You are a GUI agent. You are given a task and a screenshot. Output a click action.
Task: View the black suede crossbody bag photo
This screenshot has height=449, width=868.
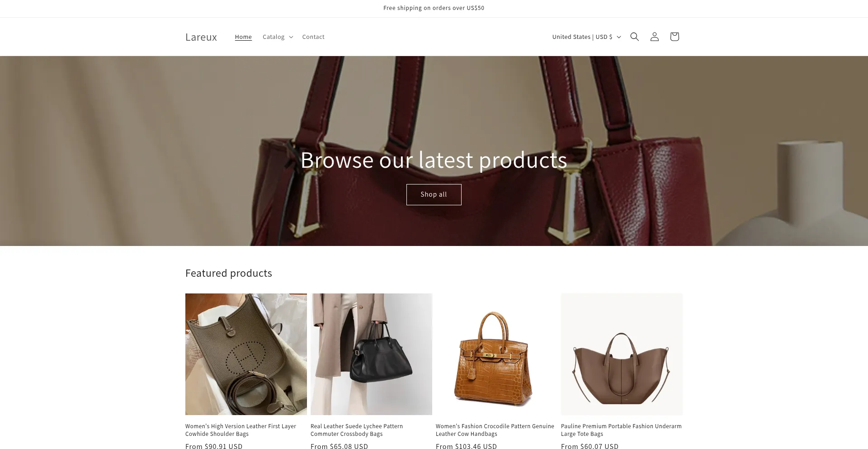pyautogui.click(x=371, y=354)
